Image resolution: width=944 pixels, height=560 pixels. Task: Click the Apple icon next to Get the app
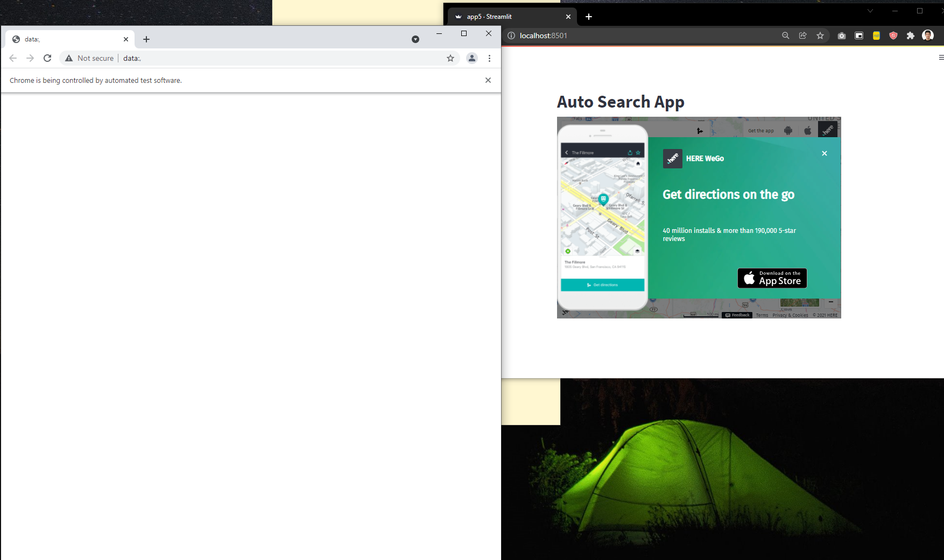(x=808, y=131)
